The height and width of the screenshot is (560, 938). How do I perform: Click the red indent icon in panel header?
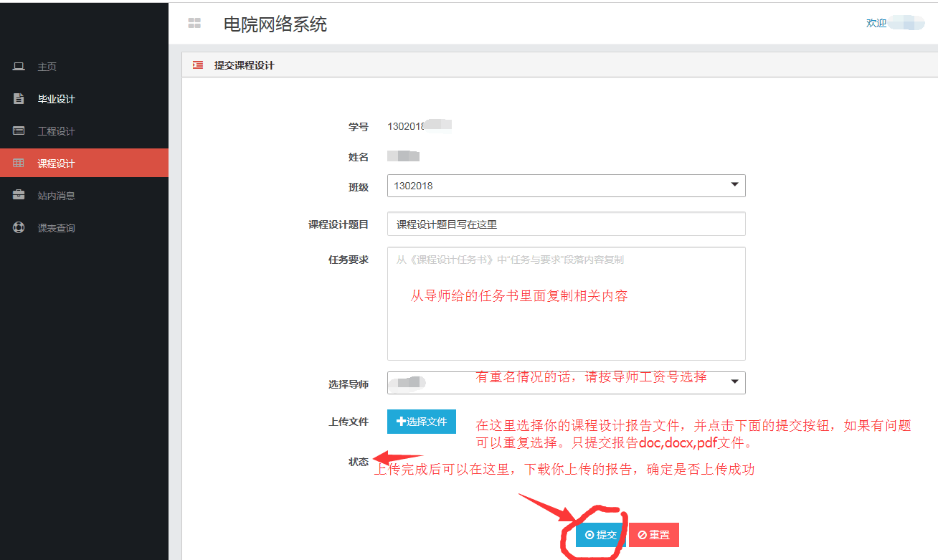point(198,65)
